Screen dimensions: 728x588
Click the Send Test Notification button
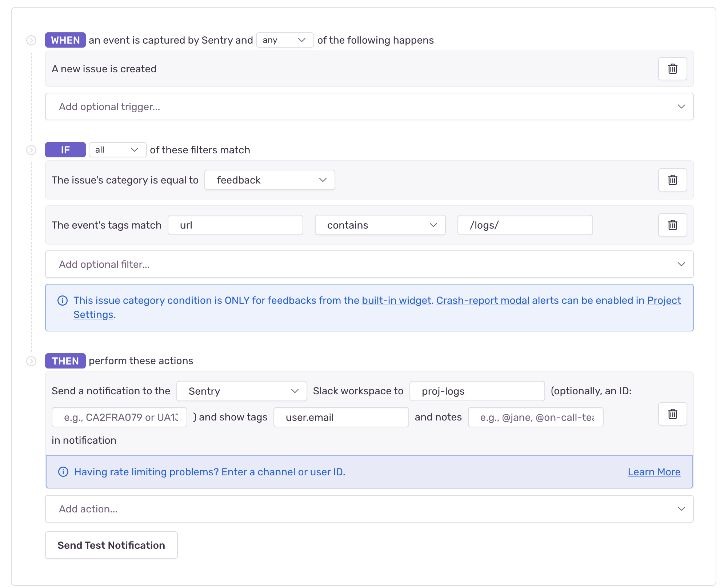click(111, 545)
